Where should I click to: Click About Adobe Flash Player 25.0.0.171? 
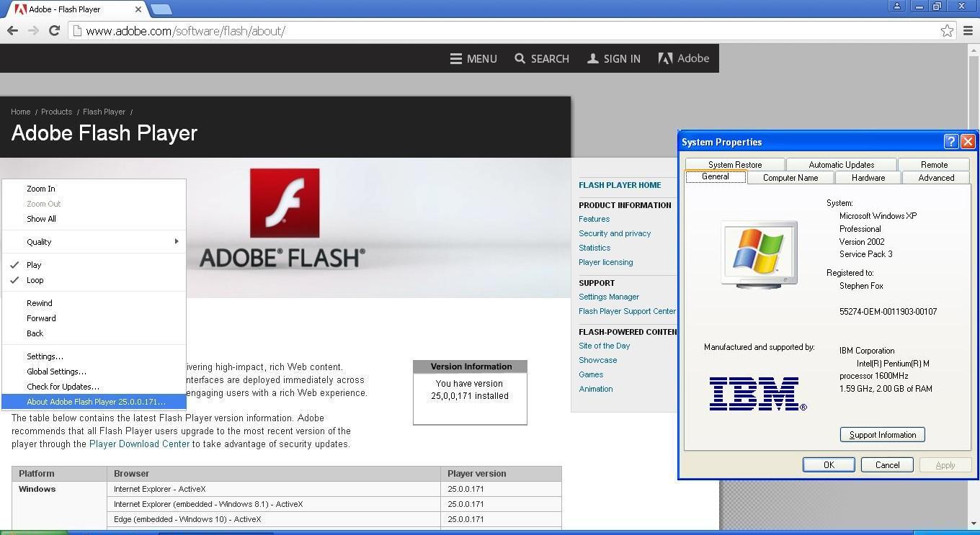tap(94, 402)
